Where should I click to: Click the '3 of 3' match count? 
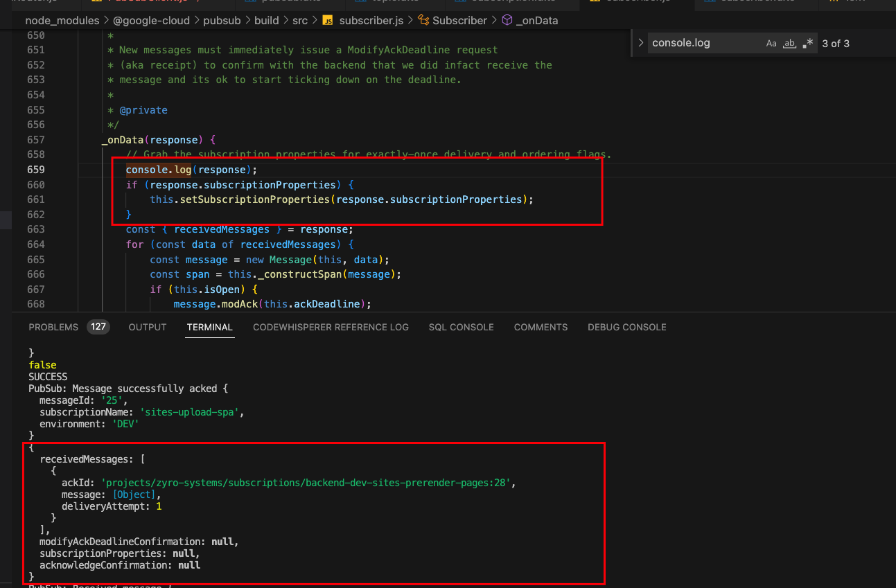[836, 43]
